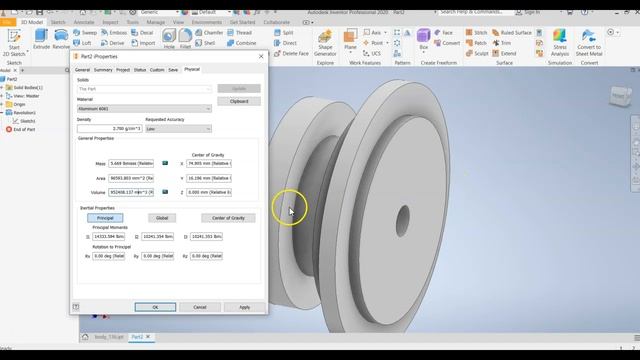Click the Apply button
This screenshot has width=640, height=360.
click(244, 307)
